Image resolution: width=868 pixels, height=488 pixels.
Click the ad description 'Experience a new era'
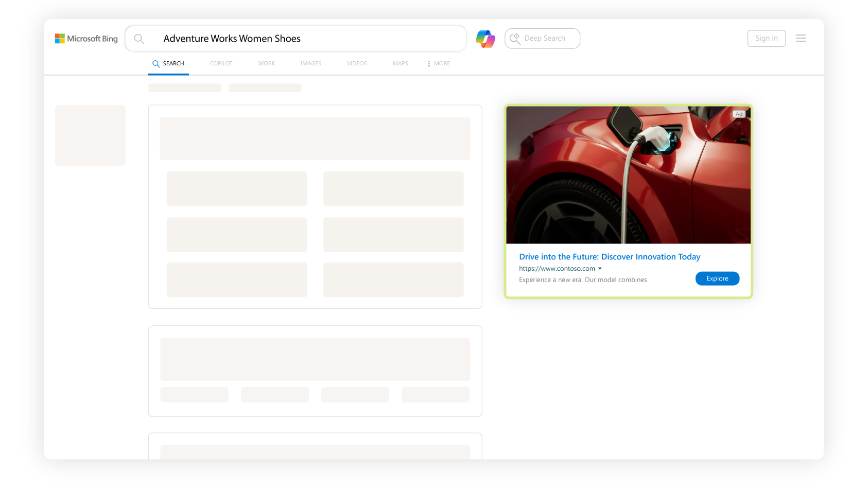pos(583,280)
